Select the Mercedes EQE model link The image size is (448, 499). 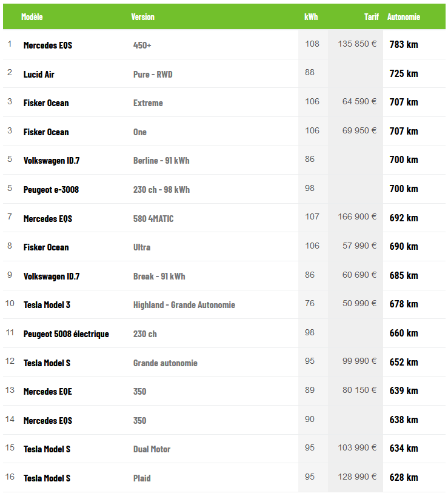pos(47,392)
